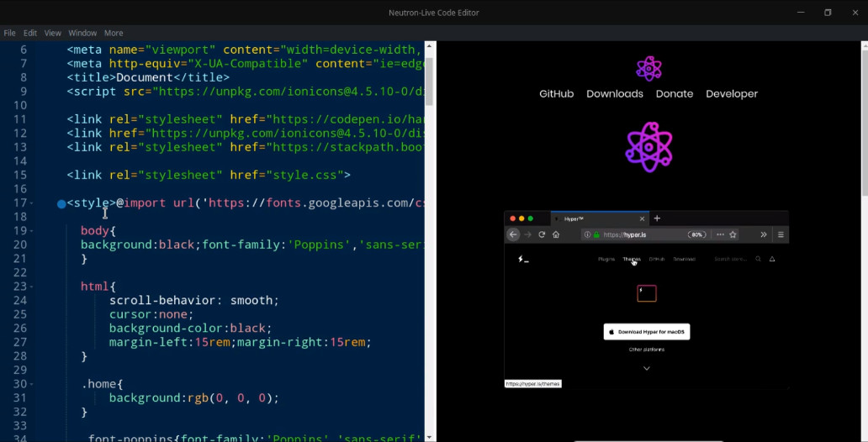Click the Downloads link in preview

click(x=615, y=94)
